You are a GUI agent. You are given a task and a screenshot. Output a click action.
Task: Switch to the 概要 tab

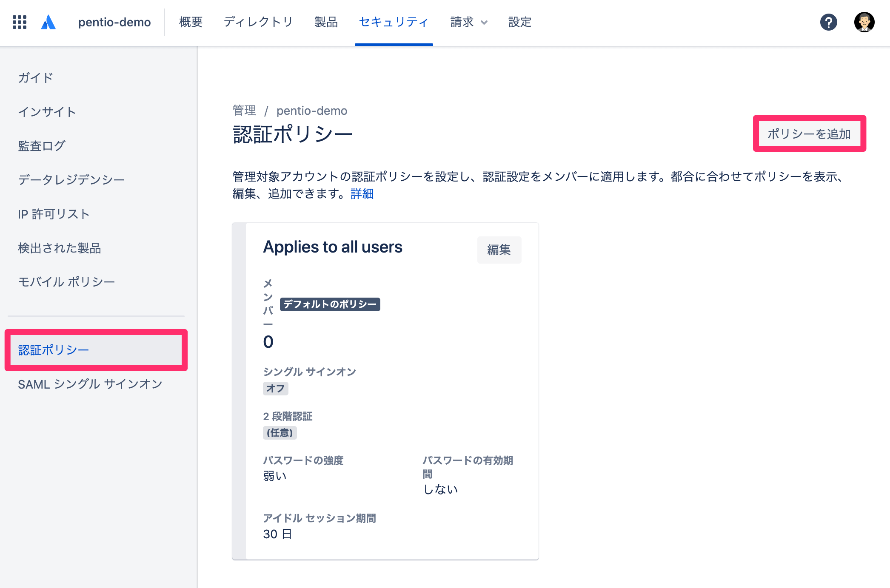point(191,22)
